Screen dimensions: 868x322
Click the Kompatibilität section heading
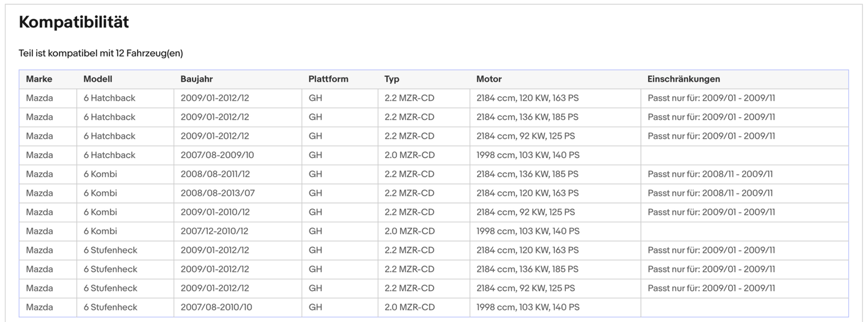(x=74, y=22)
